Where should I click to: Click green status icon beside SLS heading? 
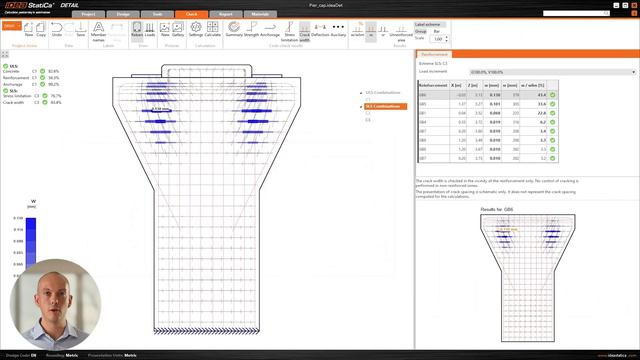[6, 91]
